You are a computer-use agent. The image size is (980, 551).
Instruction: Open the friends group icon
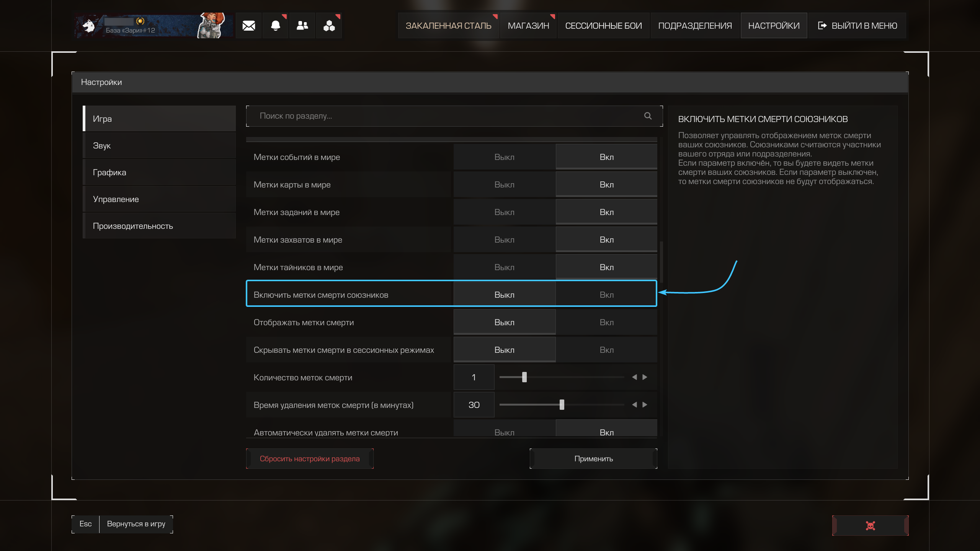(302, 26)
